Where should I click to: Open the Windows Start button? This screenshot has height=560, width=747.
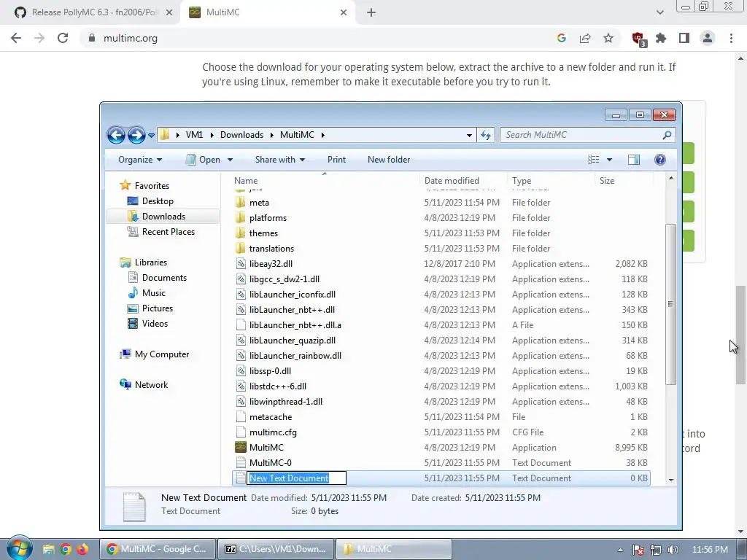(x=19, y=548)
